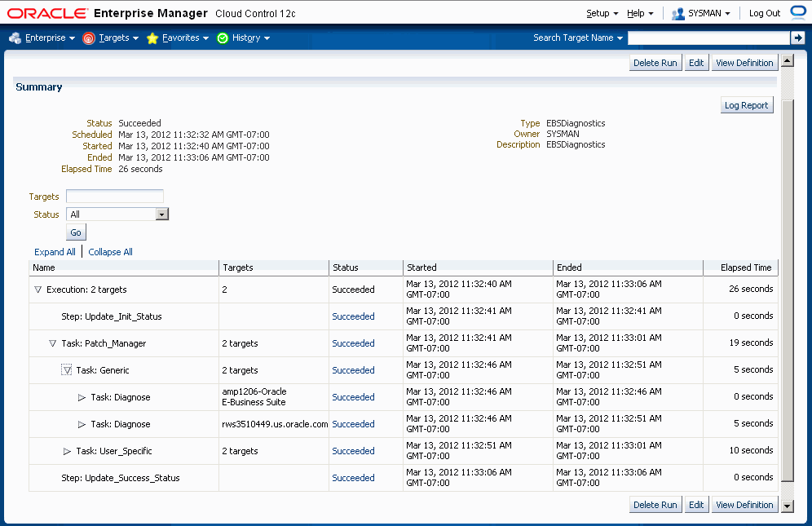Click the Started column header
812x526 pixels.
click(x=478, y=268)
